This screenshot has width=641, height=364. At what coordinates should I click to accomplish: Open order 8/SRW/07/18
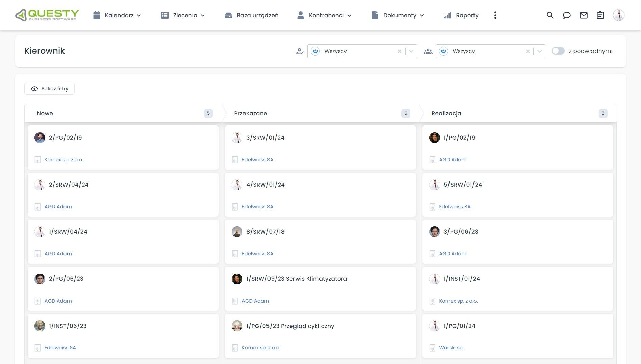coord(265,232)
